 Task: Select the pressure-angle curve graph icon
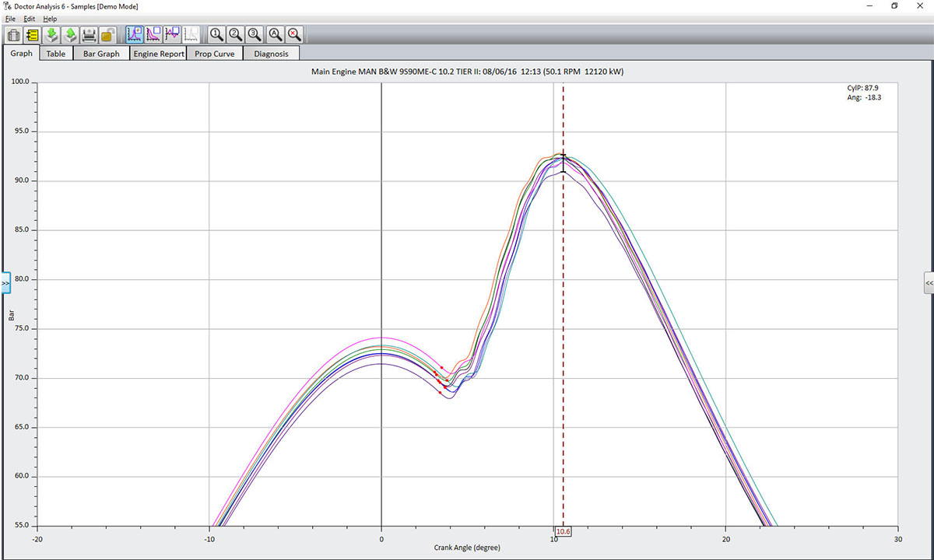tap(134, 34)
